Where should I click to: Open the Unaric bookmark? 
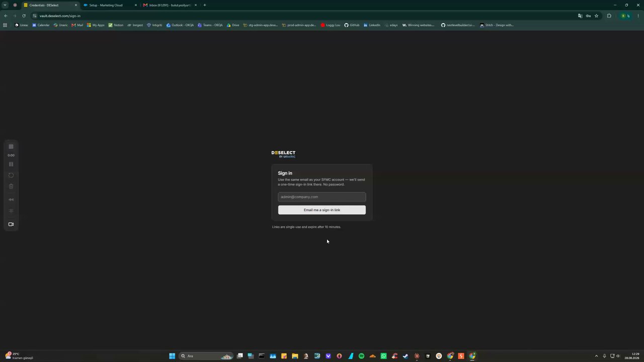pos(60,25)
